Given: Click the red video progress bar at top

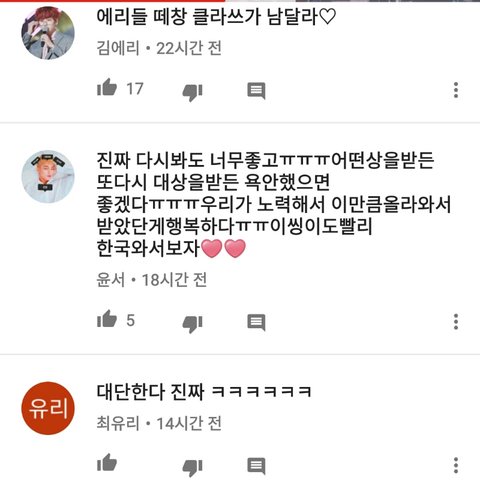Looking at the screenshot, I should (x=113, y=1).
